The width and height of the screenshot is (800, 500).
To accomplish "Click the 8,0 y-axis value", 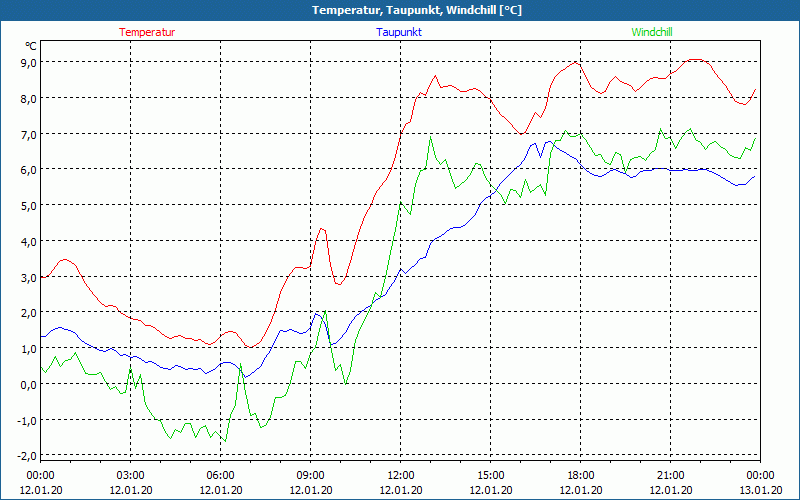I will pos(28,99).
